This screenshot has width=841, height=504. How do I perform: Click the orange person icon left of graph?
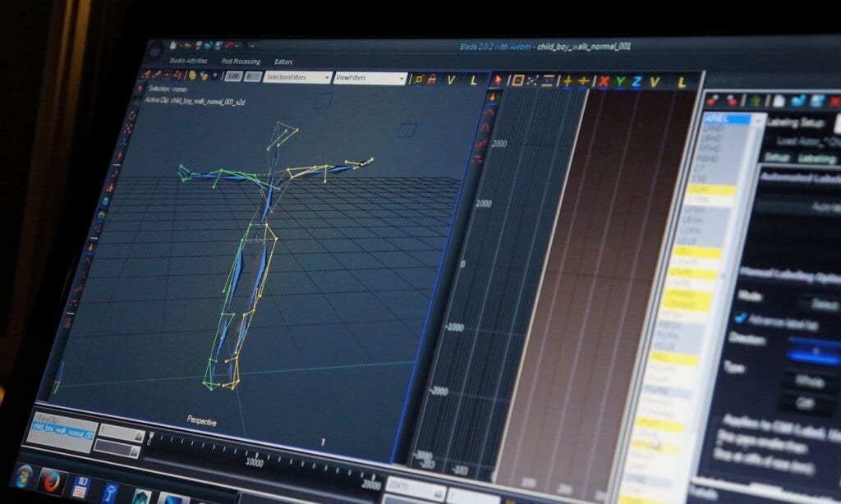494,97
